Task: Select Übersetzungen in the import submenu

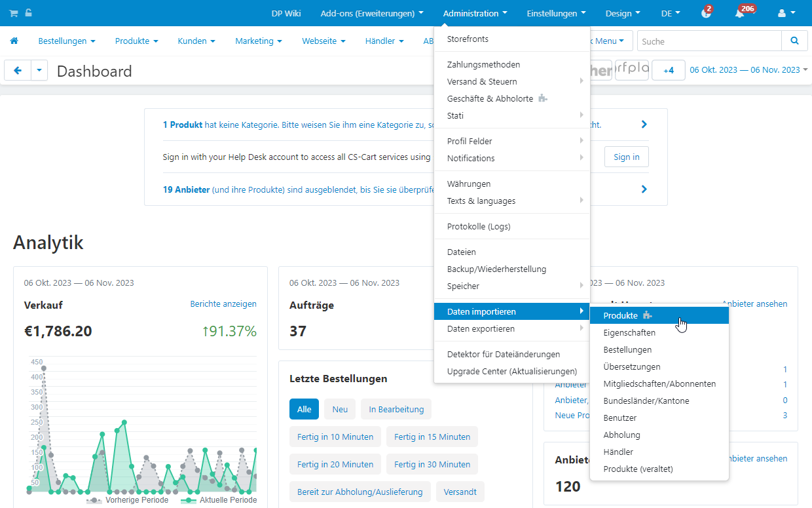Action: (x=659, y=367)
